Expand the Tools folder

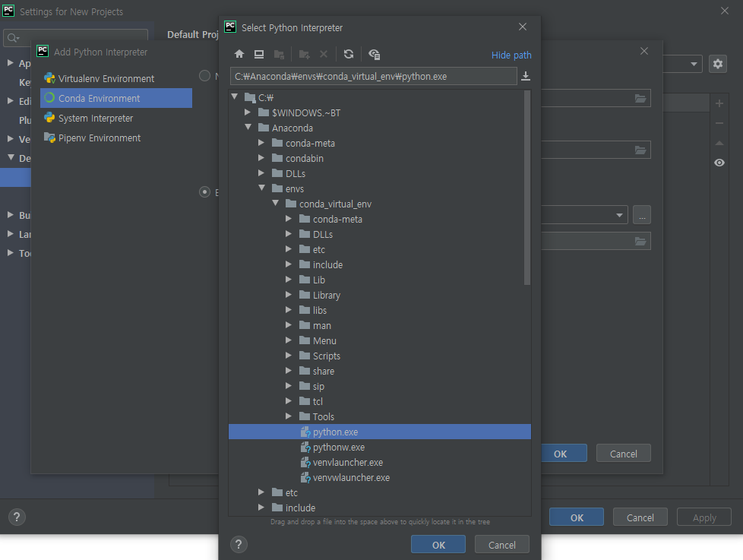pos(288,416)
